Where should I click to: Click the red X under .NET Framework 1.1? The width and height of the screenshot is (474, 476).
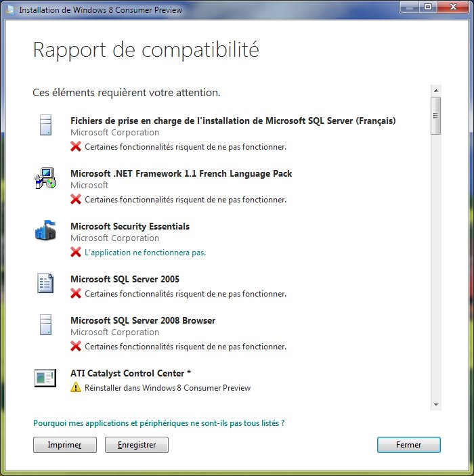tap(76, 199)
